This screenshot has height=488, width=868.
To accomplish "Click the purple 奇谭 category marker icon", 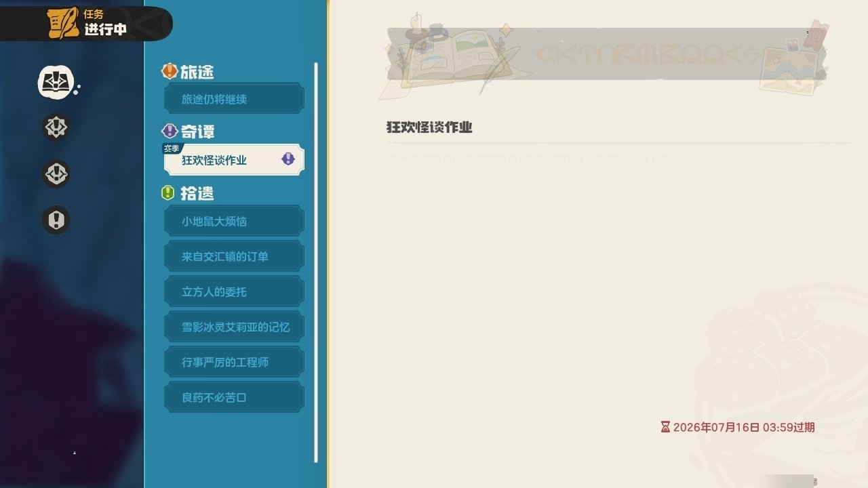I will (170, 131).
